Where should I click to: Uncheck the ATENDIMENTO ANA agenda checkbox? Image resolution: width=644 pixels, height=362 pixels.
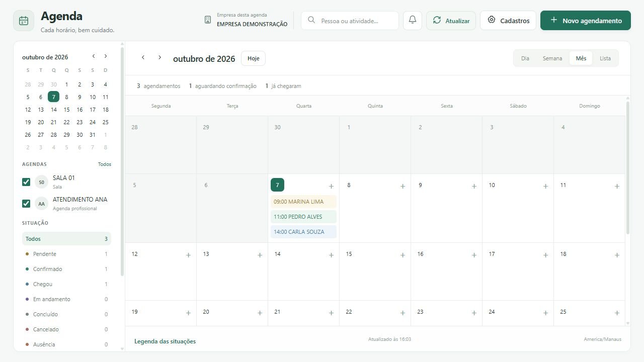coord(26,204)
